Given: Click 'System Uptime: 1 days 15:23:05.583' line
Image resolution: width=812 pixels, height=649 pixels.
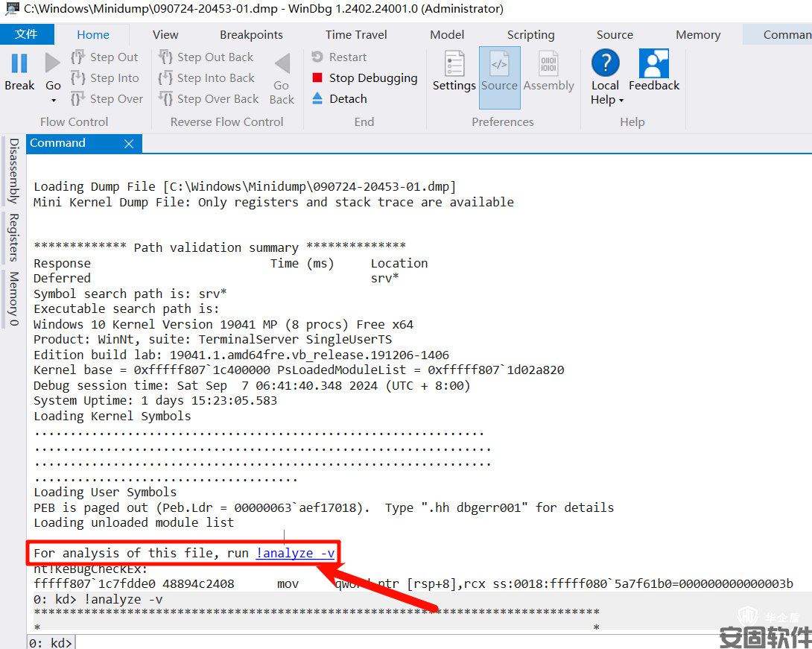Looking at the screenshot, I should tap(156, 401).
